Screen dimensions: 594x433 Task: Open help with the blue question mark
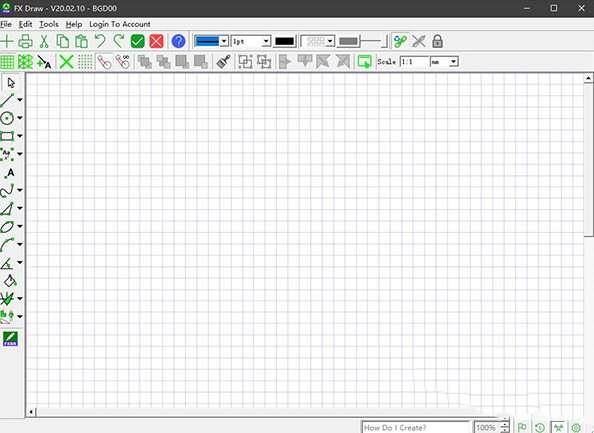[x=178, y=41]
